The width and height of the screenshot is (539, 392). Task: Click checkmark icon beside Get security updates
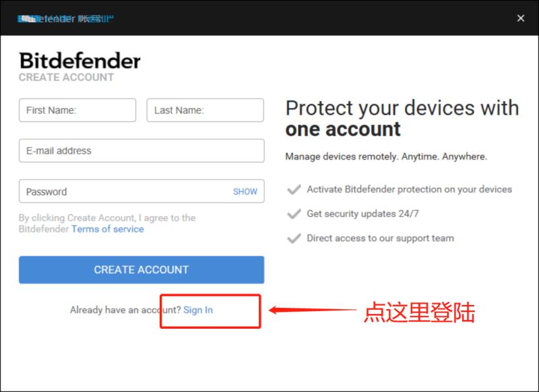click(x=294, y=214)
